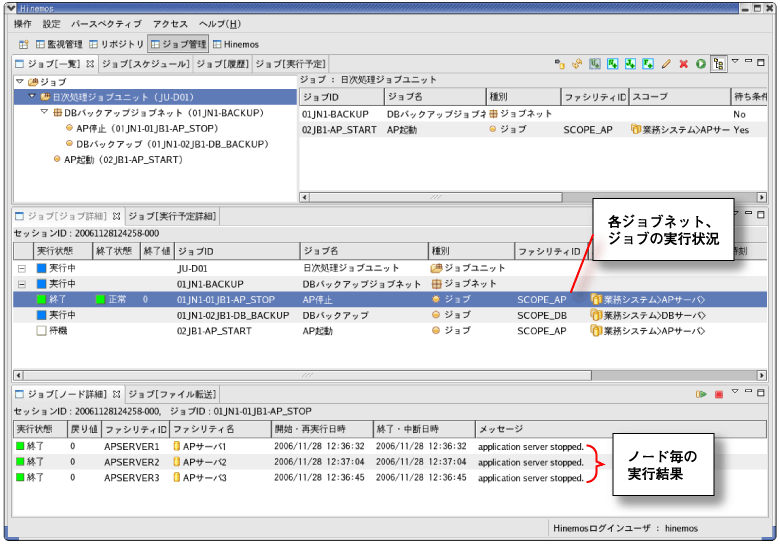780x545 pixels.
Task: Select the APSERVER2 row in node details
Action: click(131, 462)
